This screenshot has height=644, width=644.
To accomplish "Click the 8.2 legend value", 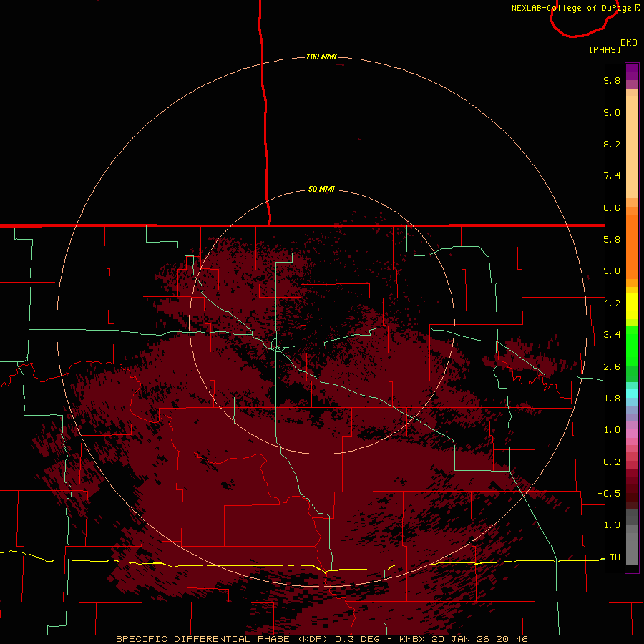I will coord(612,144).
